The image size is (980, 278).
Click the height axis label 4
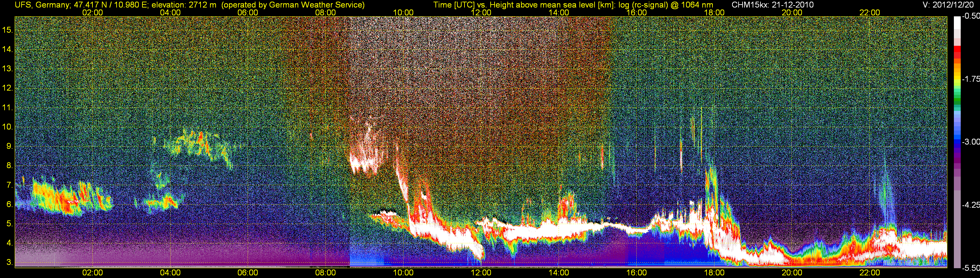(x=9, y=243)
